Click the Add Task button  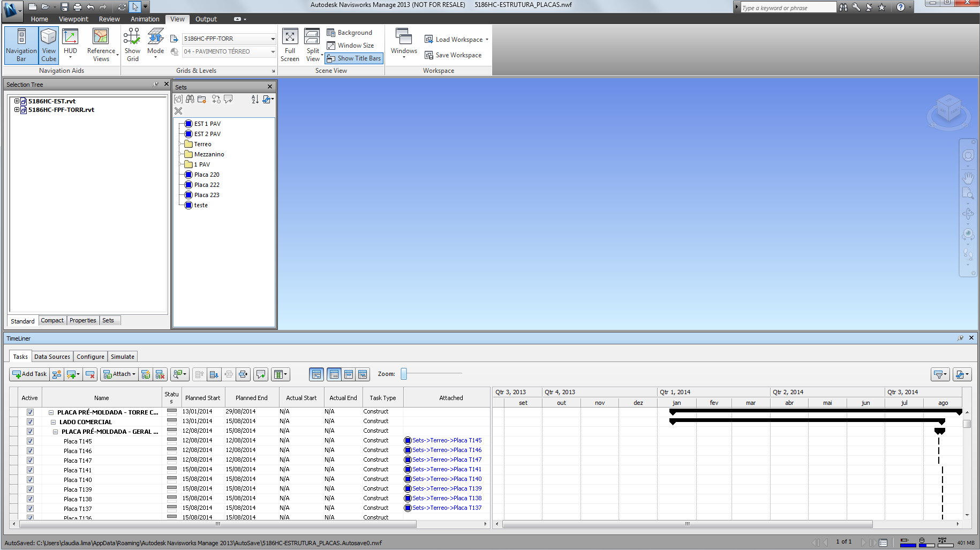click(x=29, y=374)
